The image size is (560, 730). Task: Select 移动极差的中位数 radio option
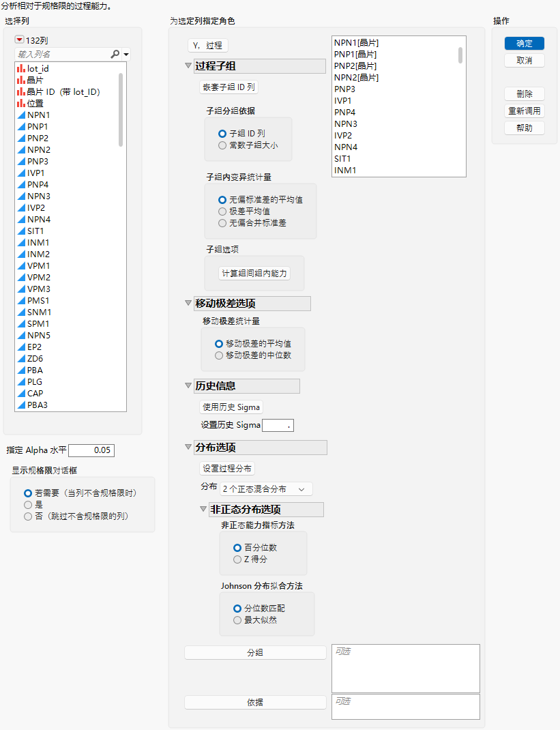tap(219, 355)
